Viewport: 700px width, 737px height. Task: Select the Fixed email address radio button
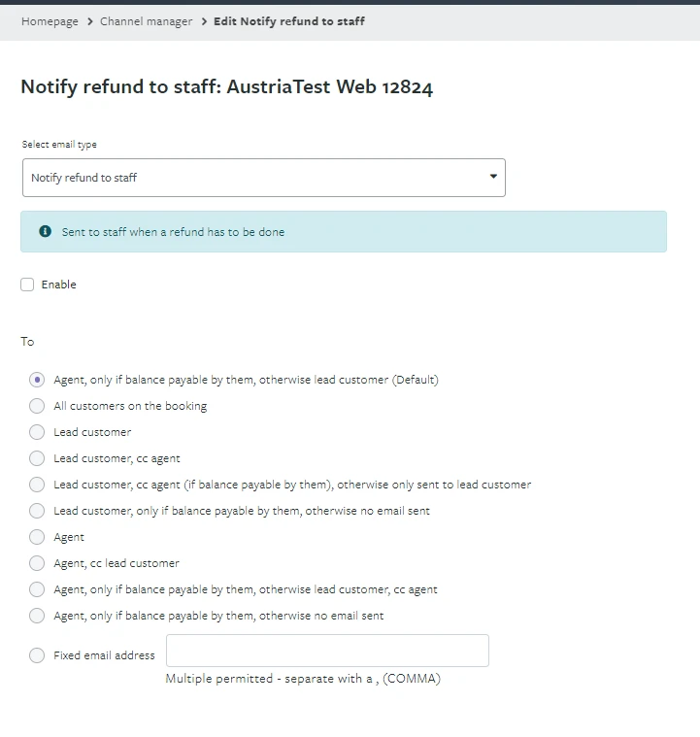tap(37, 655)
